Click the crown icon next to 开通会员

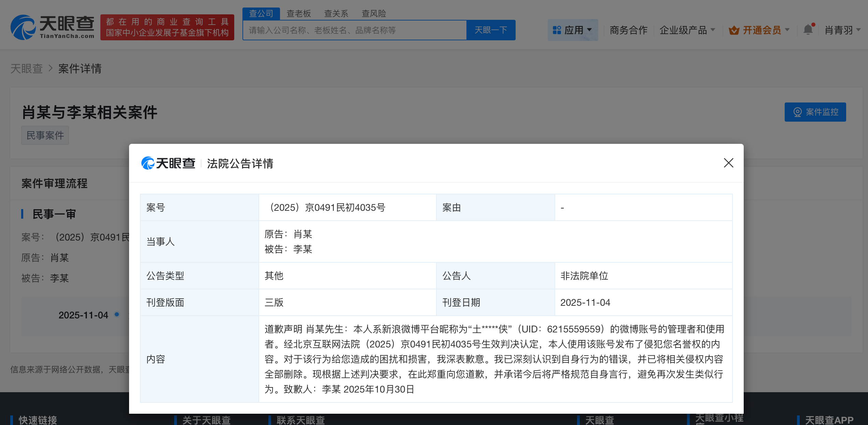click(x=733, y=30)
